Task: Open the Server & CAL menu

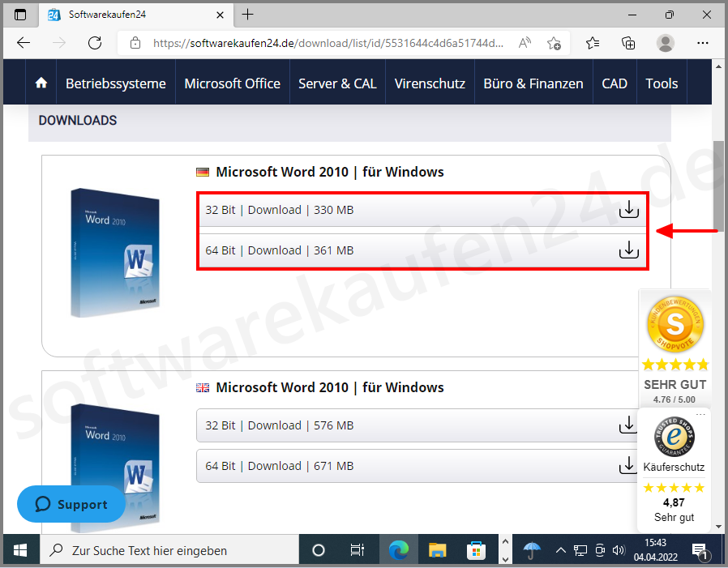Action: pos(337,83)
